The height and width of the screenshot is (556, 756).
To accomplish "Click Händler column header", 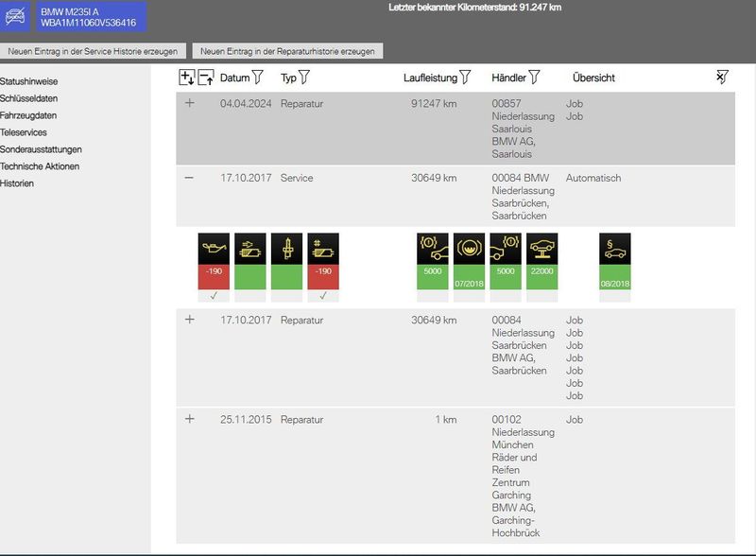I will click(509, 78).
